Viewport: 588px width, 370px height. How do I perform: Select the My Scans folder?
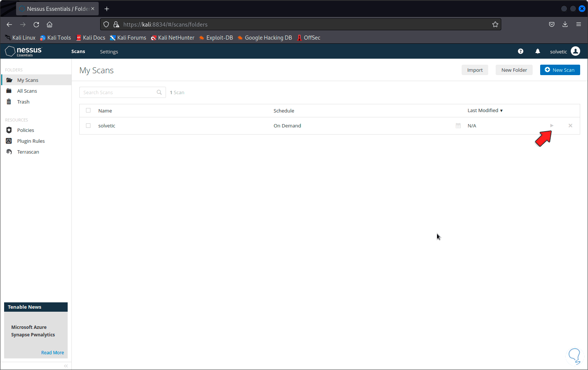point(36,80)
